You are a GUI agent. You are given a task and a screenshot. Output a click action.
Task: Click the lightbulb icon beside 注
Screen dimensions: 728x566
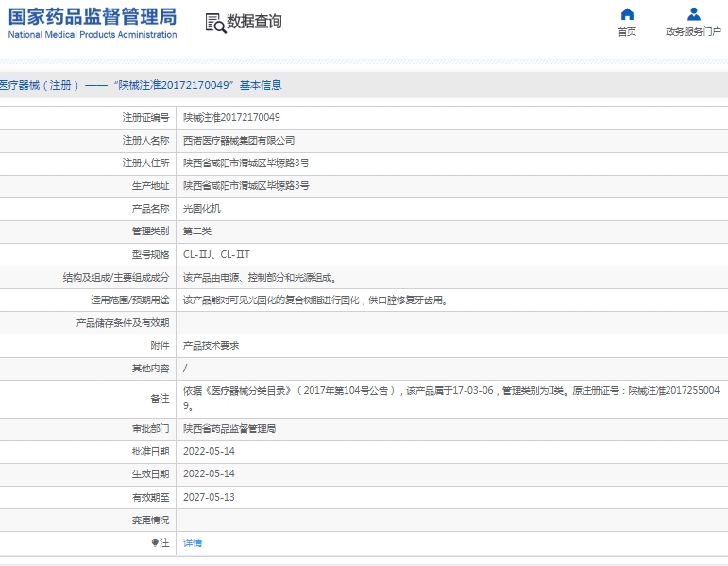click(155, 542)
